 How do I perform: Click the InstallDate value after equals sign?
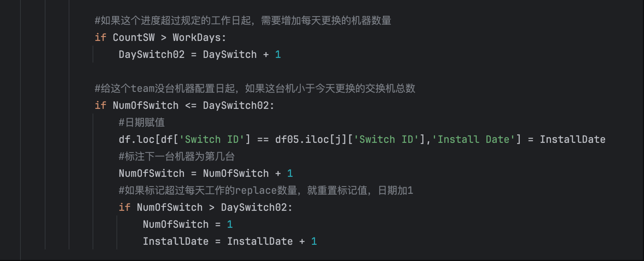pyautogui.click(x=573, y=139)
